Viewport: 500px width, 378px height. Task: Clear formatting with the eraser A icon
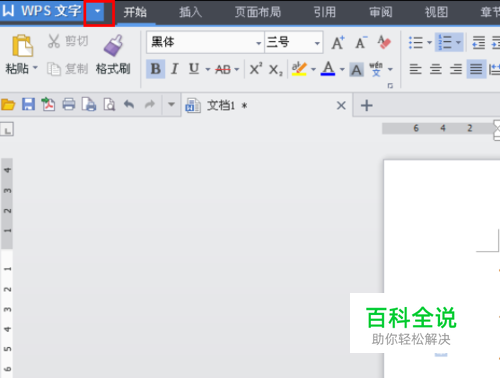pyautogui.click(x=384, y=42)
